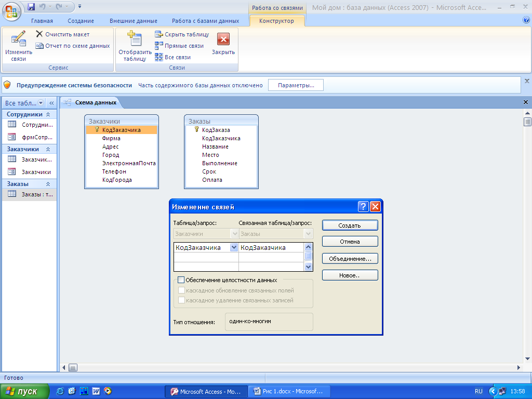Select the Выполнение field

pyautogui.click(x=220, y=163)
